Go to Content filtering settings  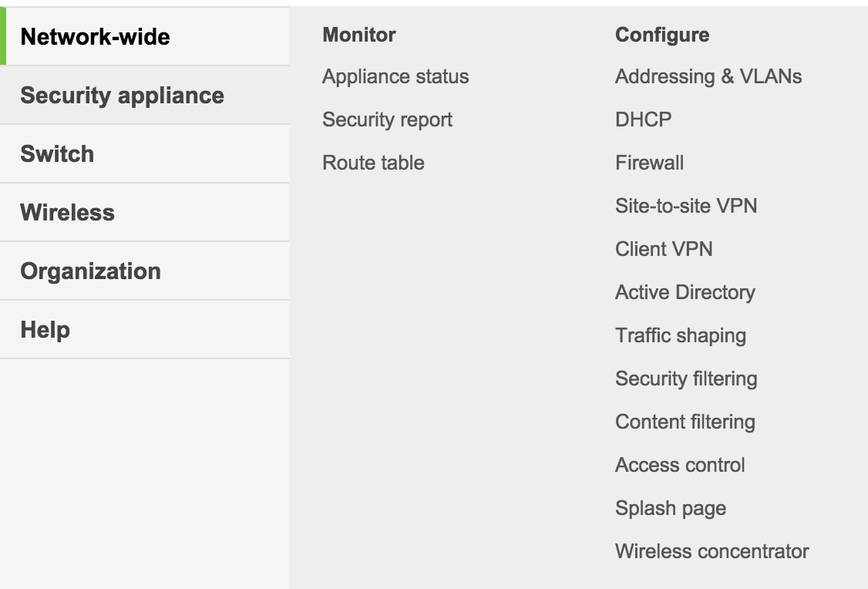tap(685, 422)
